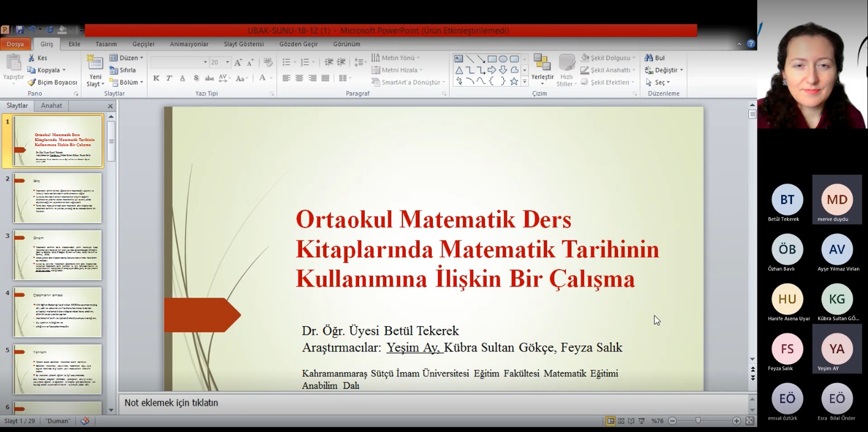The width and height of the screenshot is (868, 432).
Task: Click the Yeni Slayt (new slide) icon
Action: tap(95, 63)
